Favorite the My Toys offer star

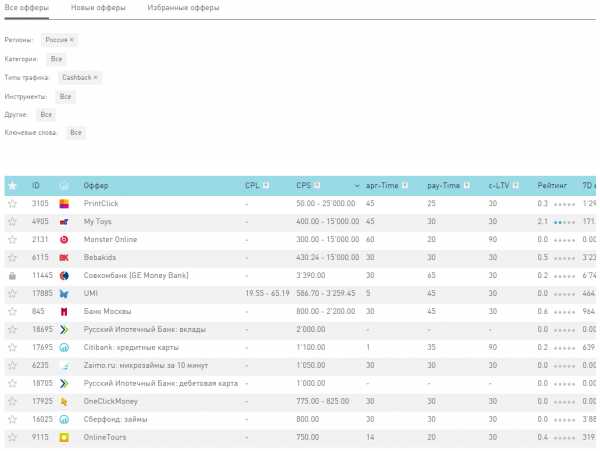[x=12, y=221]
